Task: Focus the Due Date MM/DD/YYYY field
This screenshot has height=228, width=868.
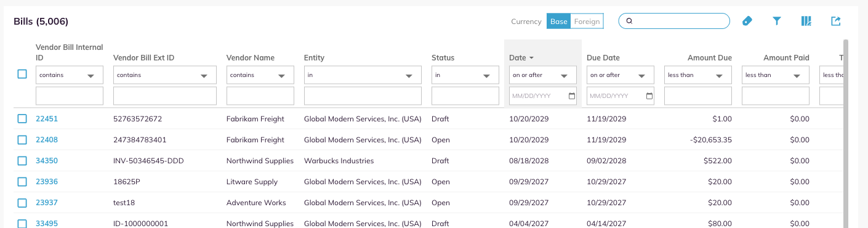Action: click(x=621, y=96)
